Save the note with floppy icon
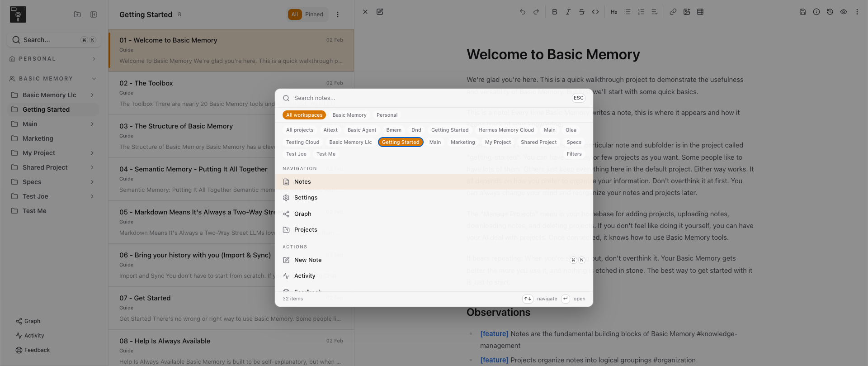 (x=803, y=12)
